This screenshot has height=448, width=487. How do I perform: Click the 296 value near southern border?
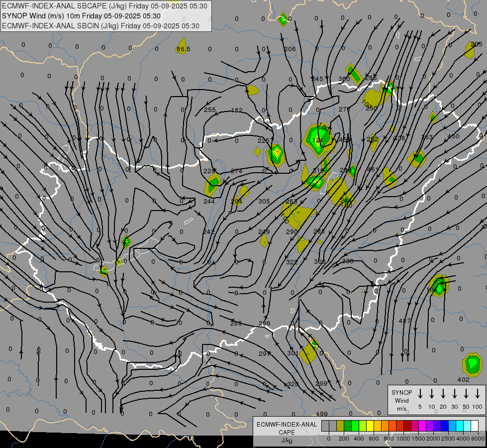(x=264, y=324)
